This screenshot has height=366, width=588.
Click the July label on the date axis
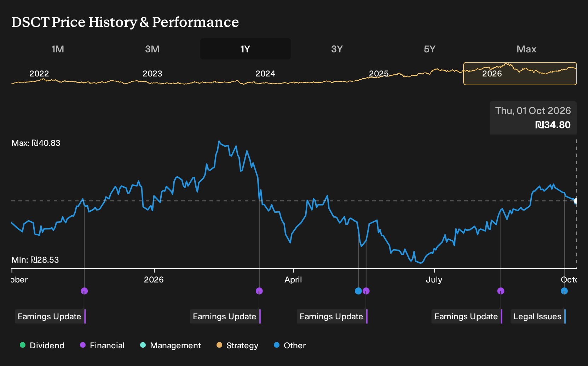point(434,280)
